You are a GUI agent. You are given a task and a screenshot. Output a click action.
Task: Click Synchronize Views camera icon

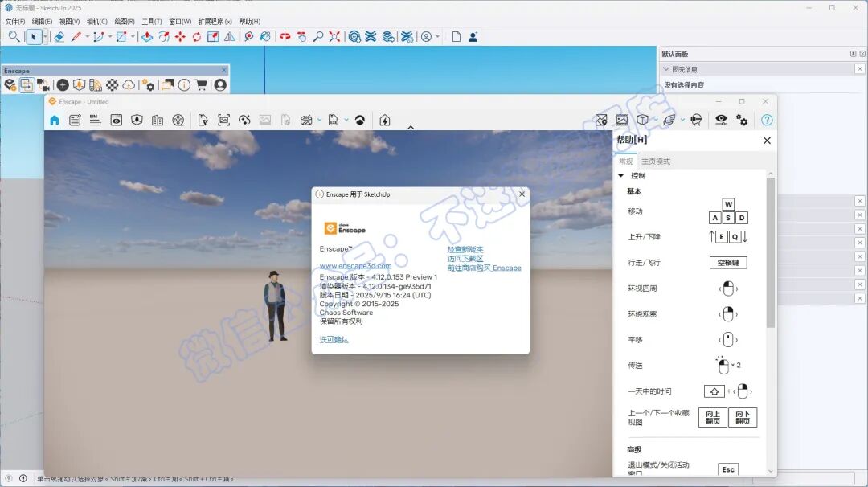(43, 84)
